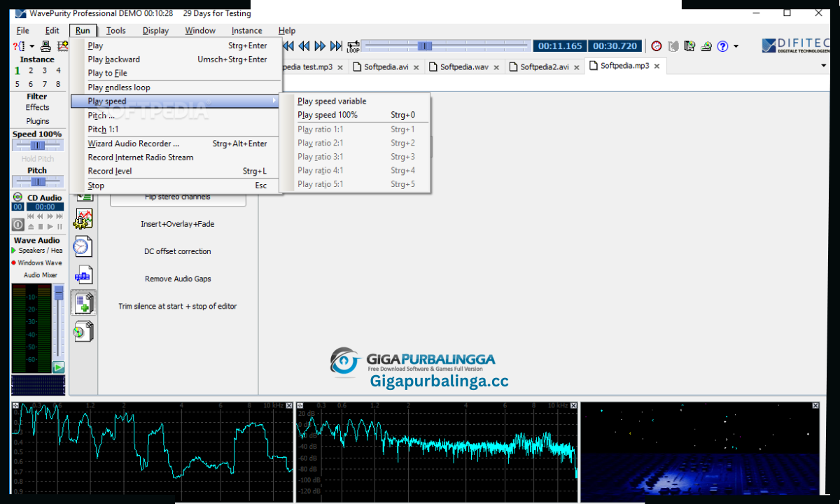Click the chart-with-star toolbar icon

point(63,46)
